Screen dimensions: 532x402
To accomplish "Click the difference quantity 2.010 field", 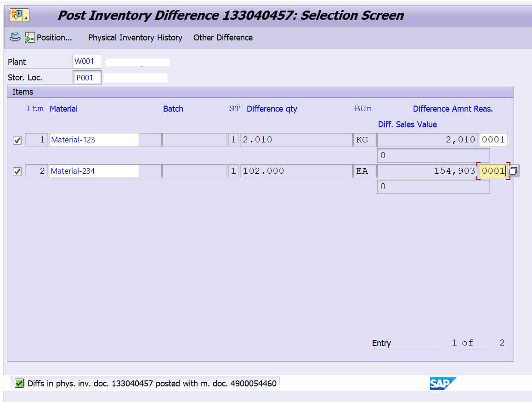I will pos(295,140).
